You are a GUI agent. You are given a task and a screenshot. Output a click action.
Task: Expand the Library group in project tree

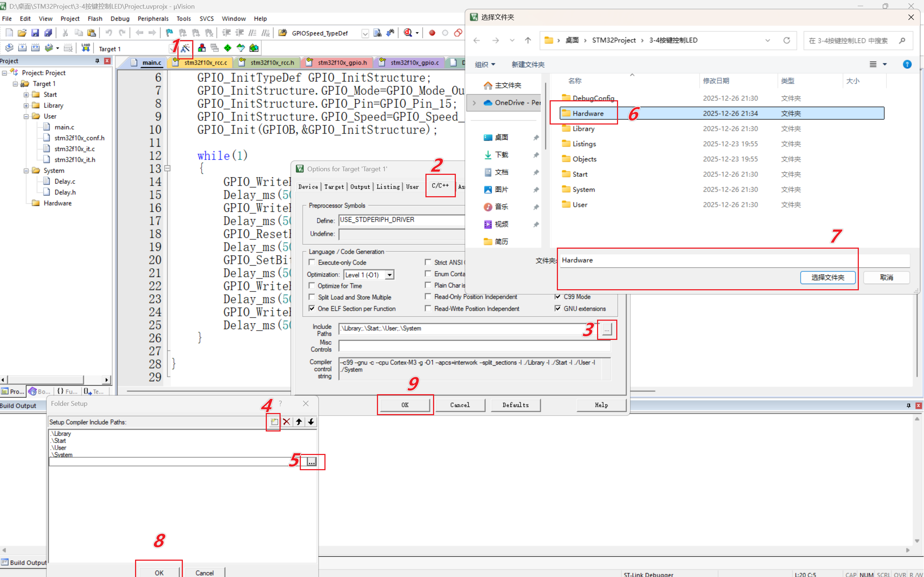coord(26,105)
